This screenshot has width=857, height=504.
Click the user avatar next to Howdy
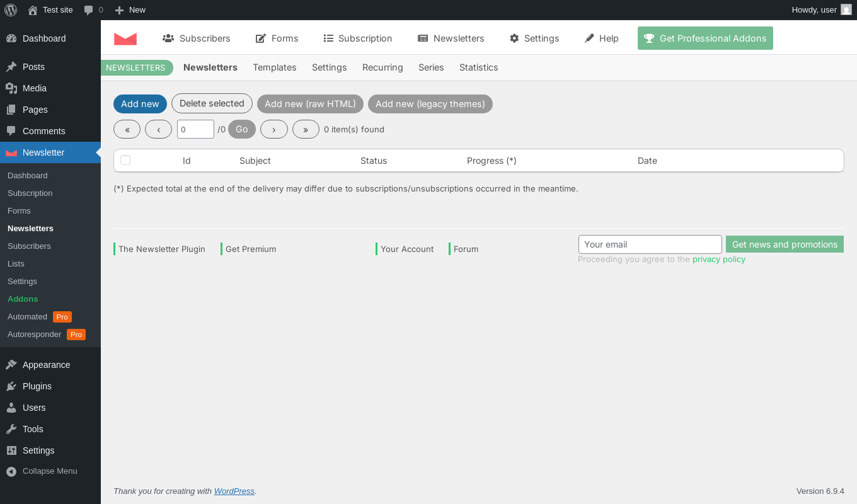tap(846, 9)
